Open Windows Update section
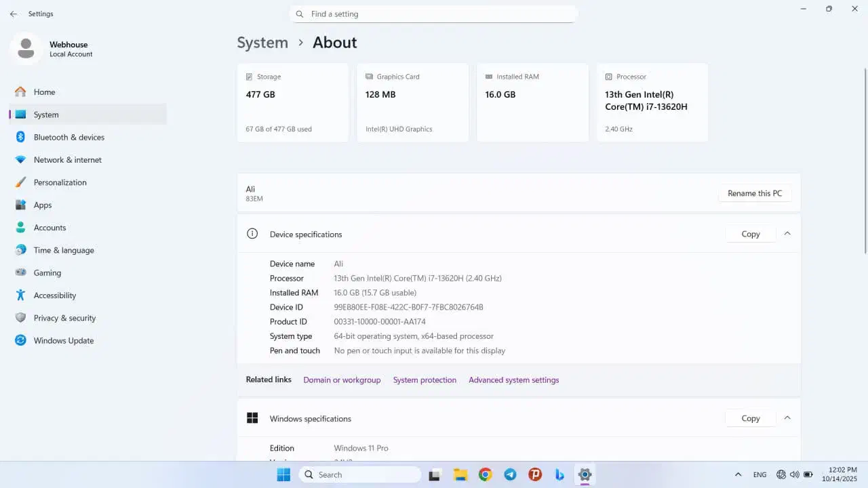868x488 pixels. pos(63,340)
